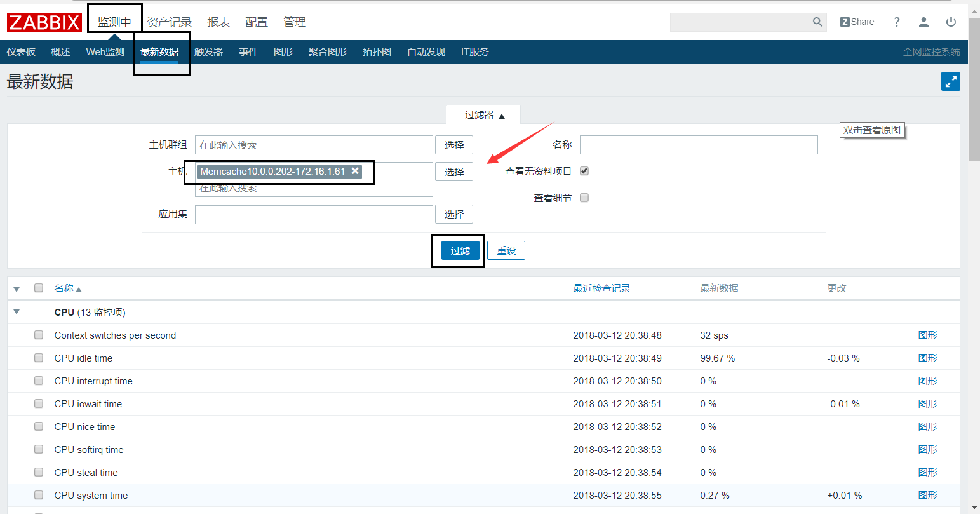The image size is (980, 514).
Task: Click 32 sps latest value
Action: pos(714,335)
